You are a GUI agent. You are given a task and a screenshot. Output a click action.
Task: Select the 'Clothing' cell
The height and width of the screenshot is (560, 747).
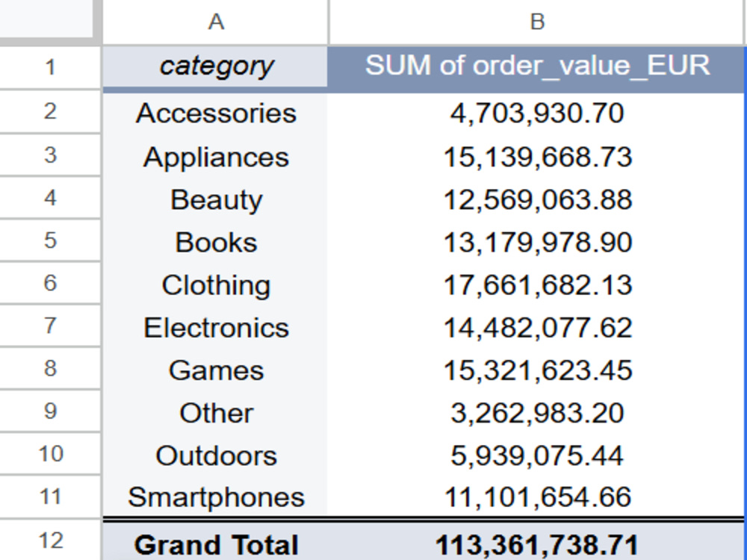(215, 284)
